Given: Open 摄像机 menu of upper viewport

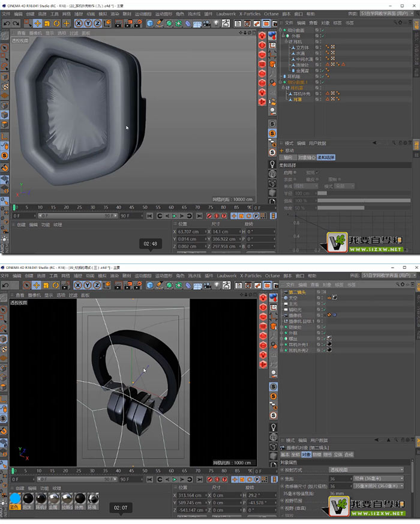Looking at the screenshot, I should tap(35, 33).
